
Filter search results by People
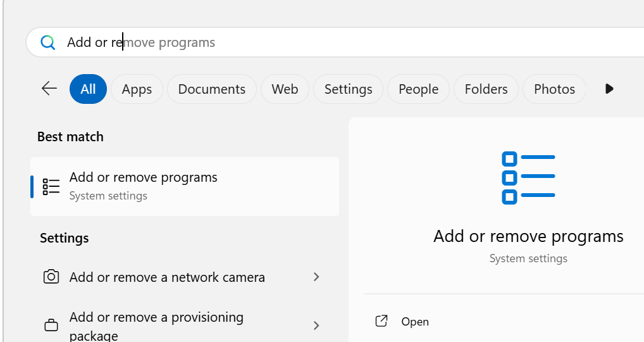click(x=418, y=89)
